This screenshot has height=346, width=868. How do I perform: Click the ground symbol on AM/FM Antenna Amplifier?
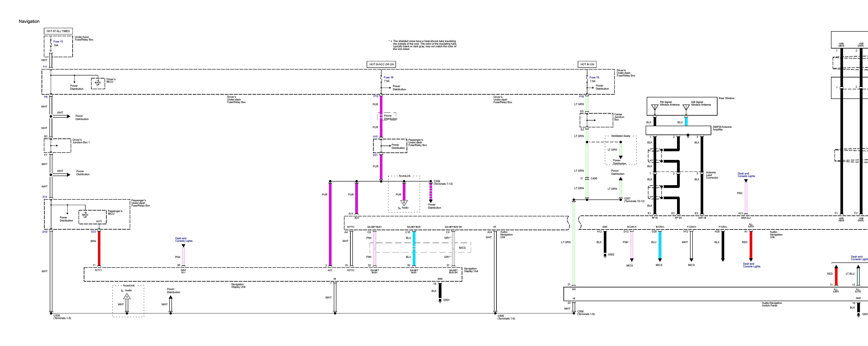(x=688, y=136)
